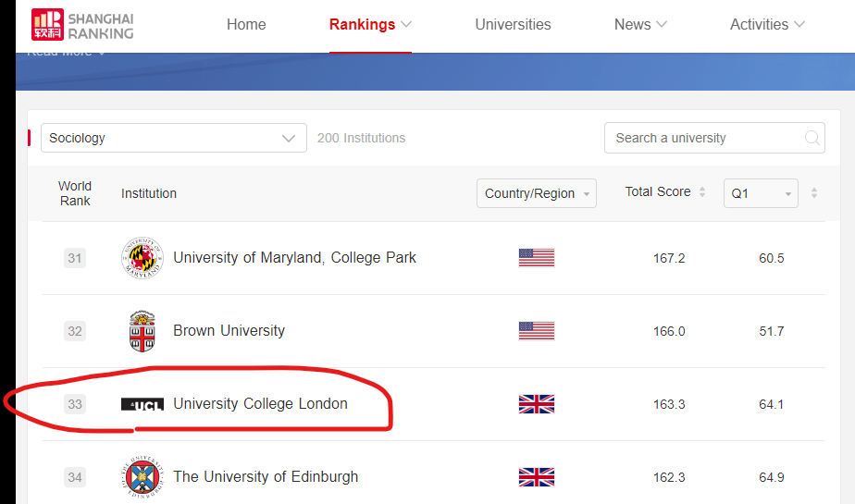Screen dimensions: 855x504
Task: Click the US flag in Maryland row
Action: click(x=536, y=258)
